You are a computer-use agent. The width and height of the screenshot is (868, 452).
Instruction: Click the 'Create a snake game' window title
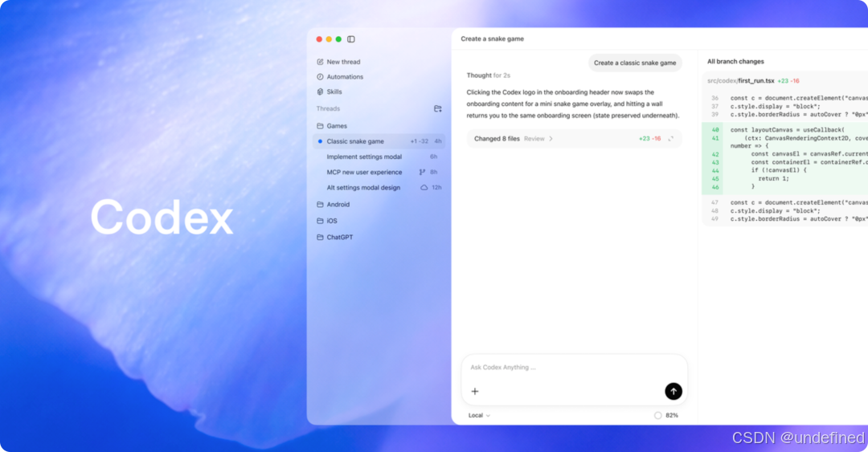[492, 39]
